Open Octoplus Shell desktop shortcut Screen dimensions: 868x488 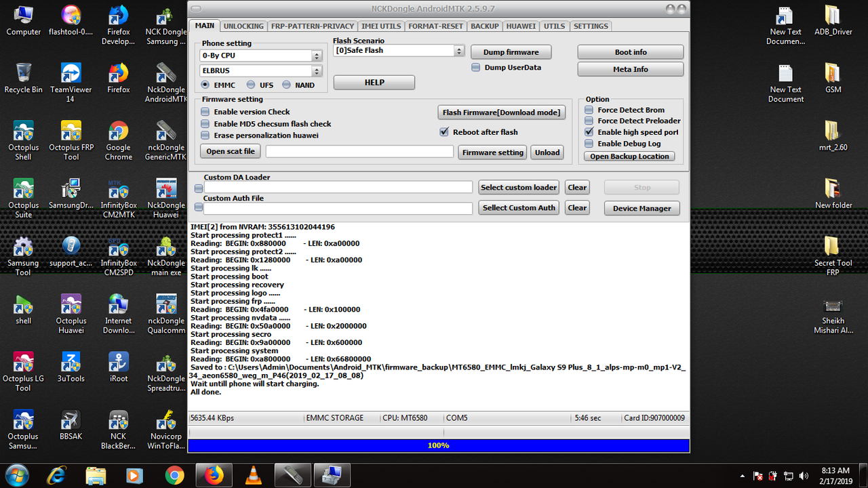[24, 141]
